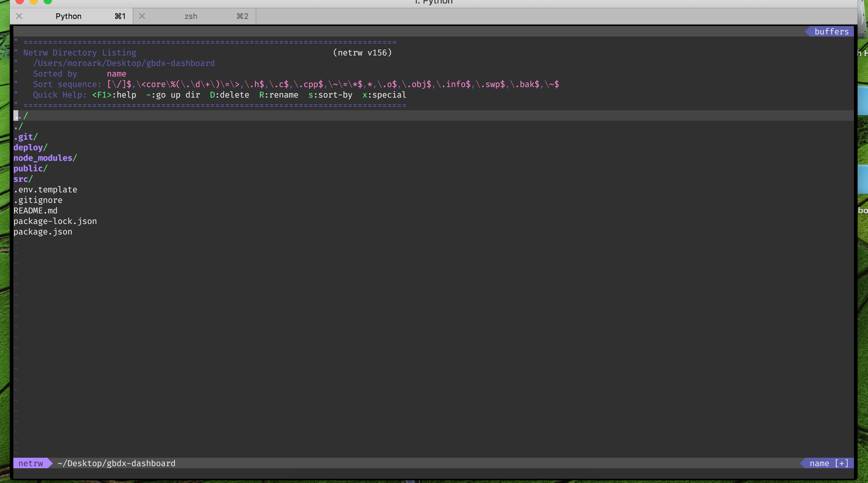
Task: Open the package.json file
Action: pyautogui.click(x=43, y=231)
